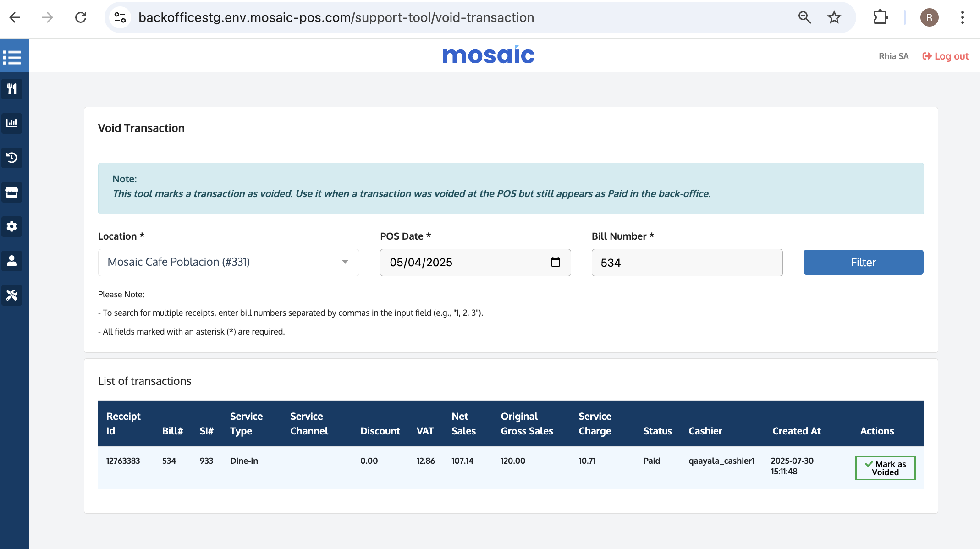Select the user accounts sidebar icon
This screenshot has width=980, height=549.
point(12,261)
